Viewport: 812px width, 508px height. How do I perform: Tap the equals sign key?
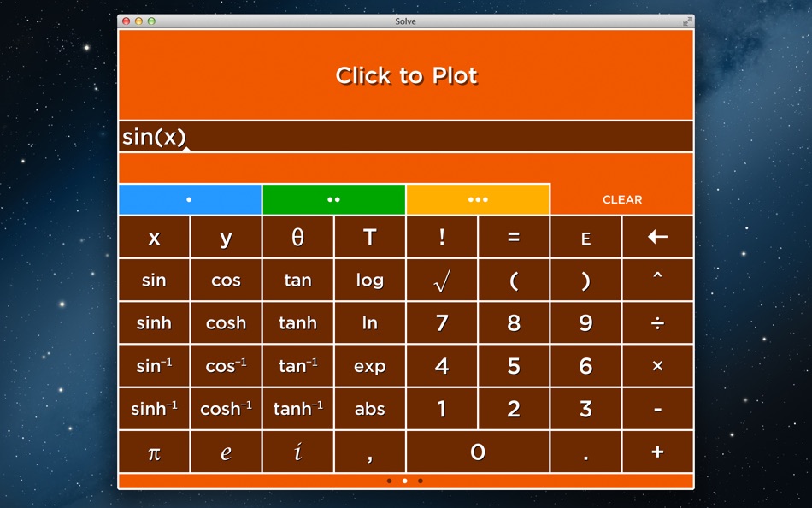(514, 238)
